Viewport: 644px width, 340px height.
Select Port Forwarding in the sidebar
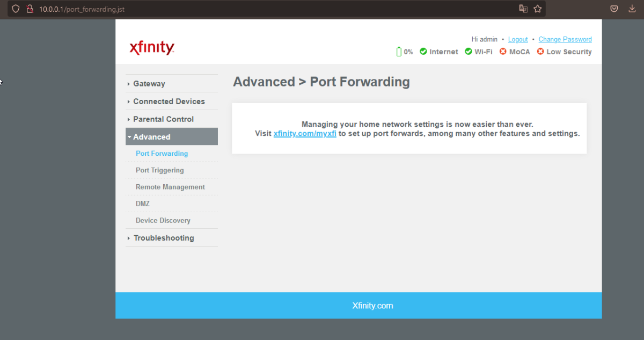pos(162,154)
